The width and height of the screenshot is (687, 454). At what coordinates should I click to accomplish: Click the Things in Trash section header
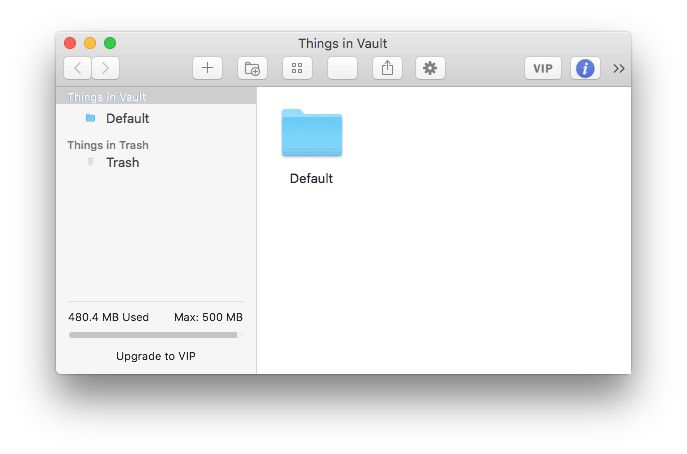click(108, 145)
